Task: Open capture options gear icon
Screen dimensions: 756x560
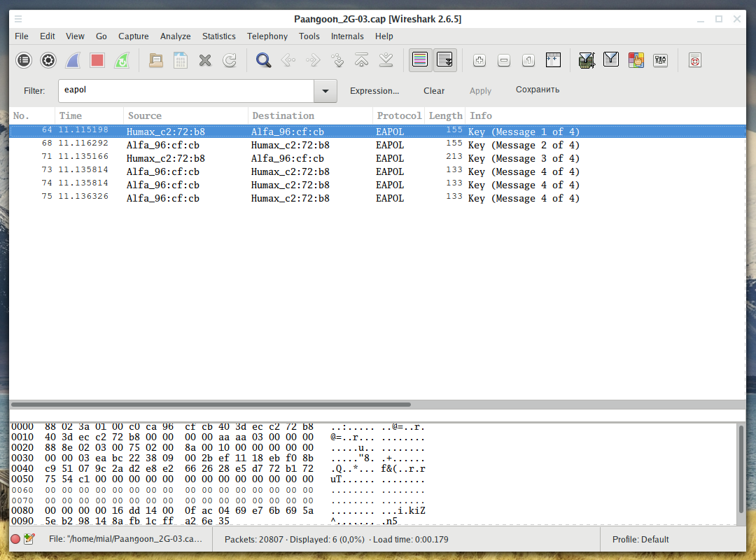Action: [48, 60]
